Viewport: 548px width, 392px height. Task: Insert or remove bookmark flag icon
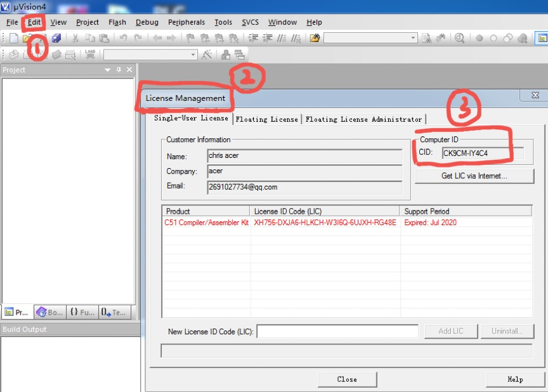[190, 37]
